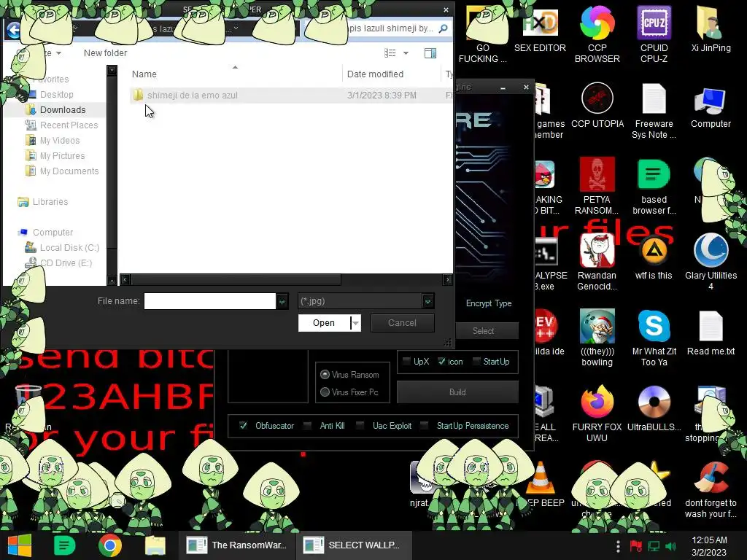Click the network icon in system tray
The width and height of the screenshot is (747, 560).
point(654,546)
